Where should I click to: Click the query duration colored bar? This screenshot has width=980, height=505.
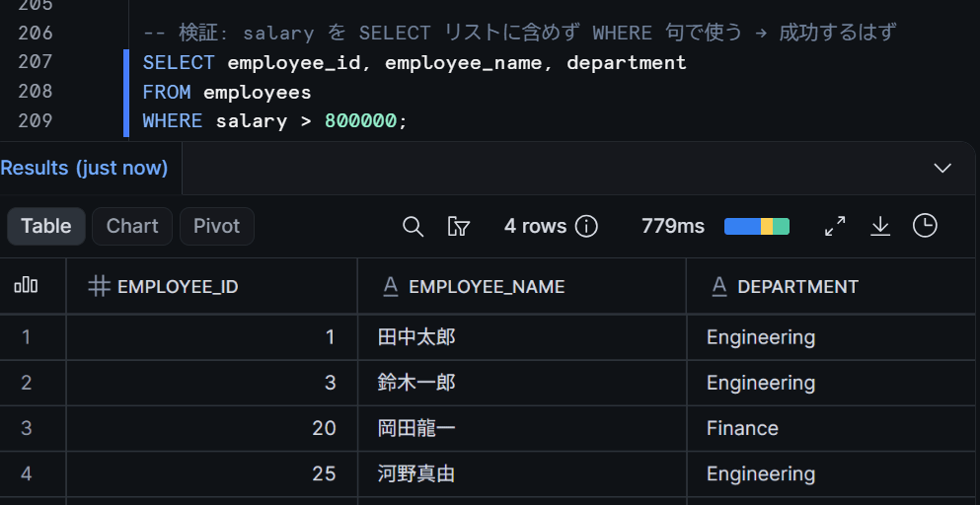757,226
